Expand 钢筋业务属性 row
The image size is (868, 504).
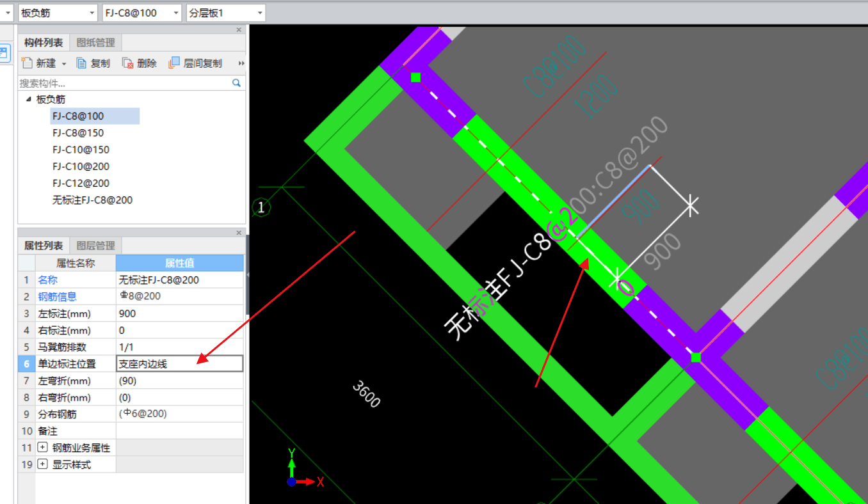[43, 448]
